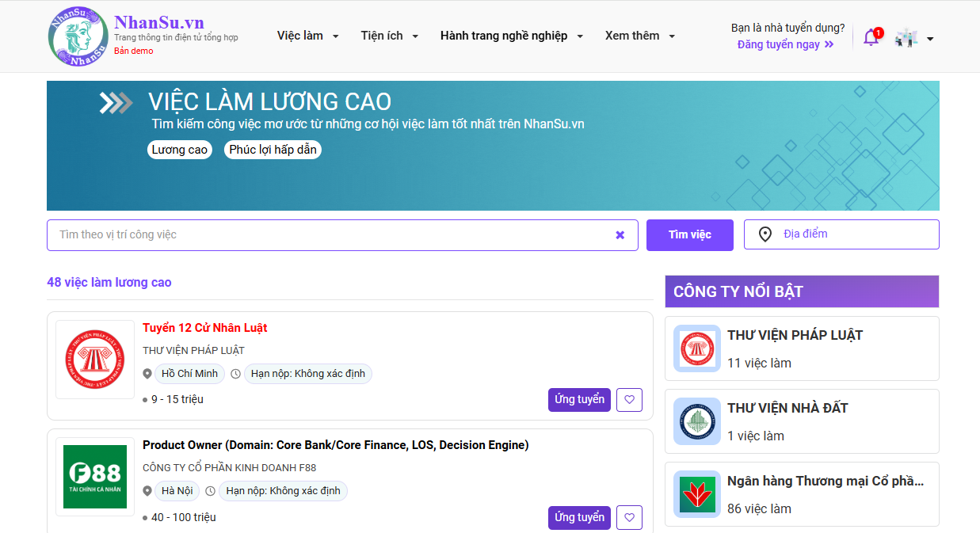Viewport: 980px width, 533px height.
Task: Open the Thư Viện Pháp Luật job logo
Action: (95, 360)
